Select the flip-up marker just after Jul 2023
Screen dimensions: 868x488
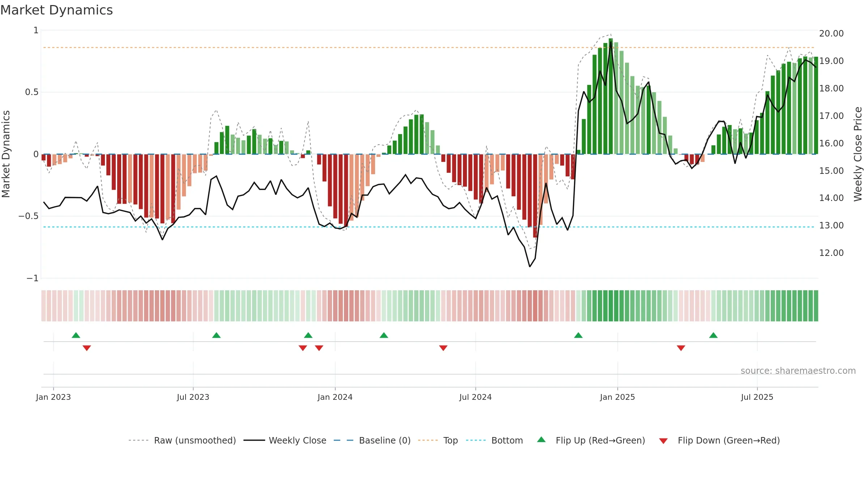tap(216, 335)
